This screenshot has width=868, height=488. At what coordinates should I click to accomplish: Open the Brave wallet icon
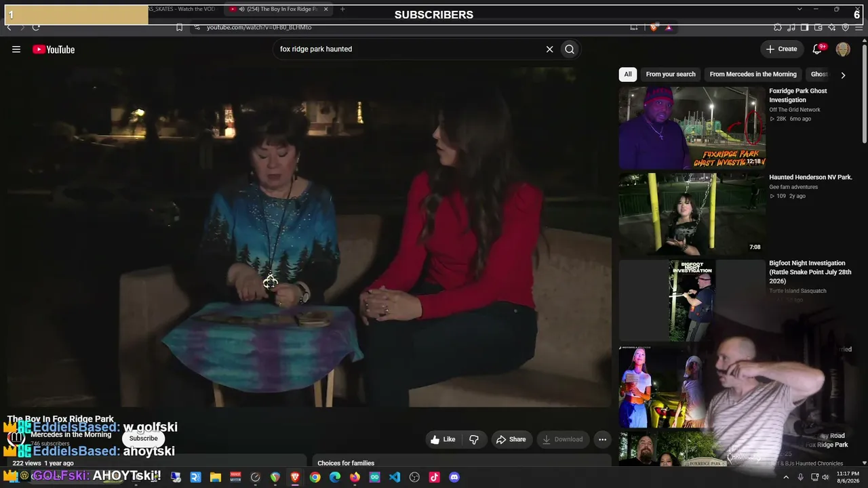pos(818,27)
